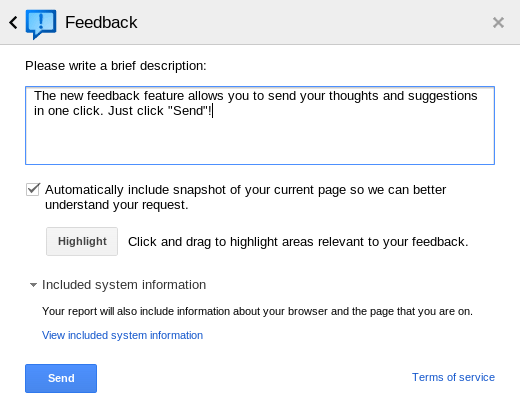The image size is (520, 403).
Task: Click the Feedback title text
Action: pos(101,23)
